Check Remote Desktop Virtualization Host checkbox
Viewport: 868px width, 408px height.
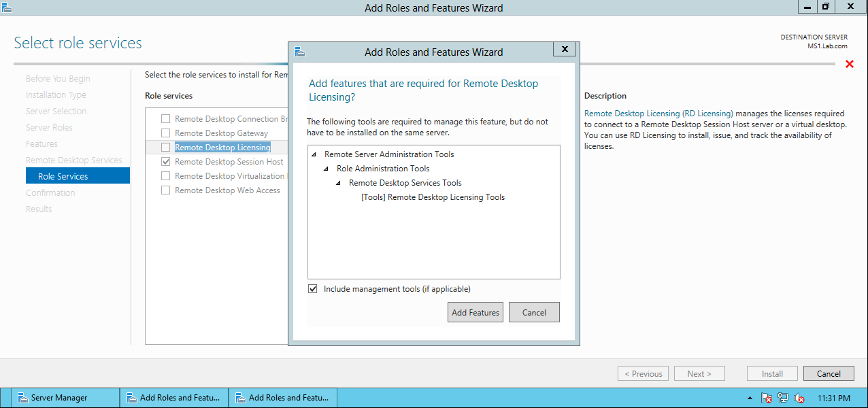(165, 176)
